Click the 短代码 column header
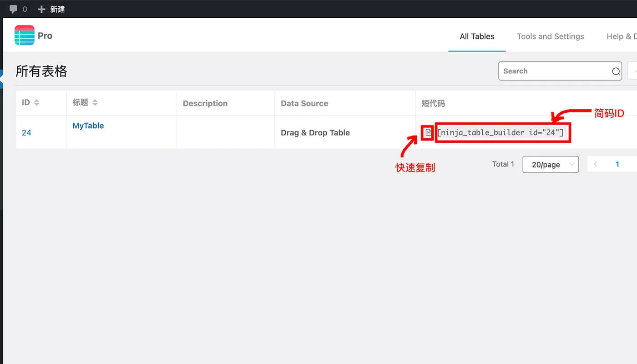The width and height of the screenshot is (637, 364). tap(433, 103)
